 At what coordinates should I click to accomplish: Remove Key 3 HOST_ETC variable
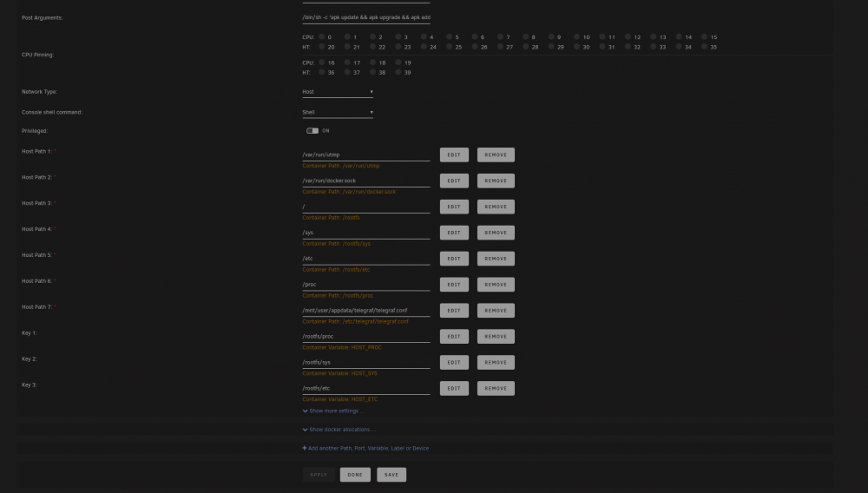tap(496, 389)
